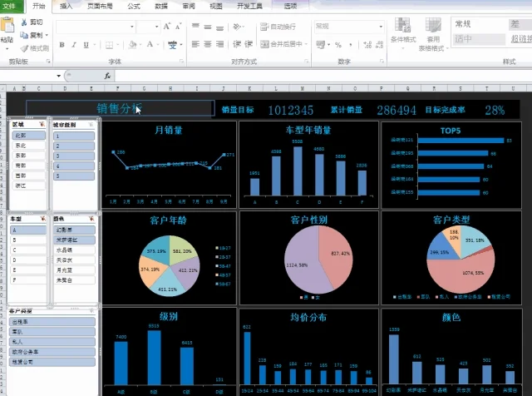Toggle 政府公务车 in the customer type slicer
The height and width of the screenshot is (396, 532).
click(52, 352)
